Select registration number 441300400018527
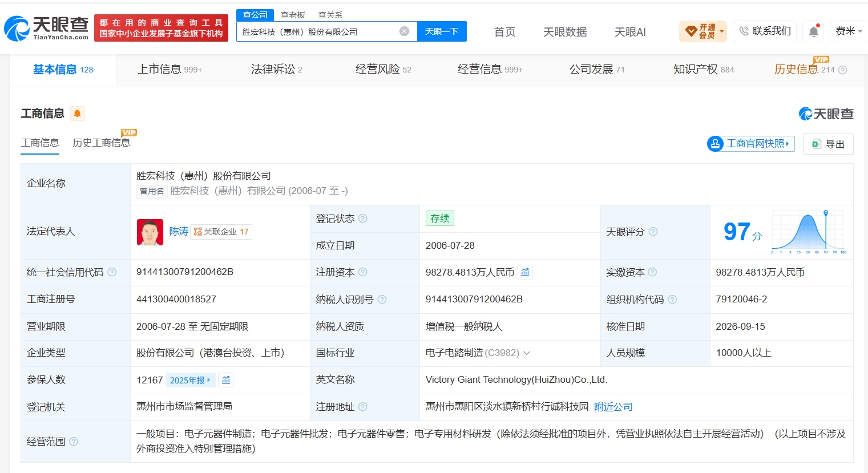Image resolution: width=868 pixels, height=473 pixels. pyautogui.click(x=176, y=300)
